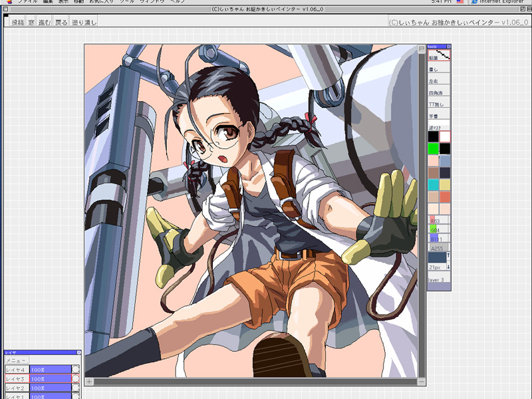This screenshot has width=532, height=399.
Task: Adjust the alpha A255 opacity slider
Action: coord(439,247)
